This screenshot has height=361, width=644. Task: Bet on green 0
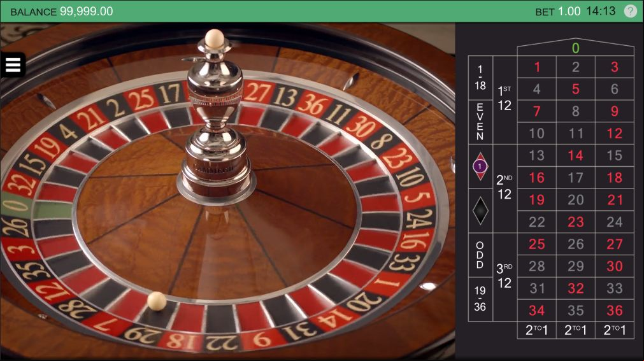[575, 48]
